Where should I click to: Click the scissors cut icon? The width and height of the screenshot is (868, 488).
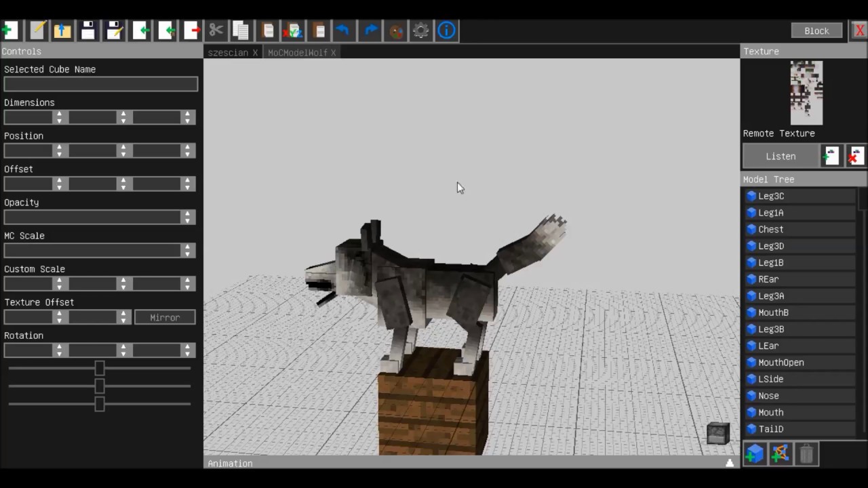pos(216,30)
